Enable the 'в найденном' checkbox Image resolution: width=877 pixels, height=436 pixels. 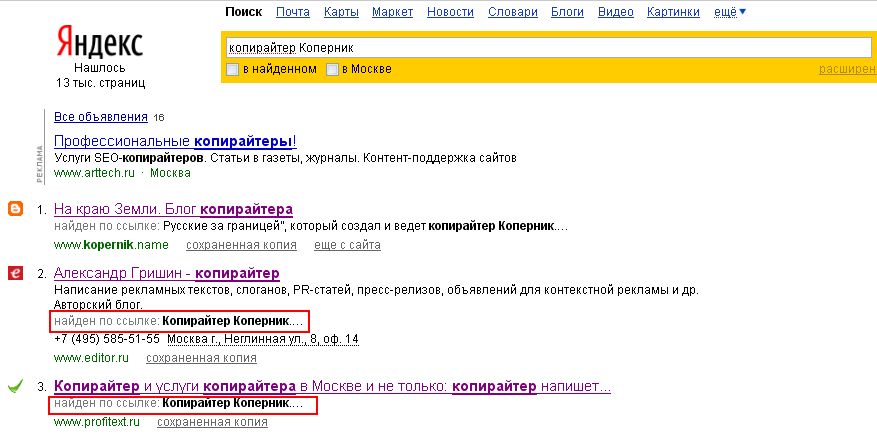coord(232,69)
